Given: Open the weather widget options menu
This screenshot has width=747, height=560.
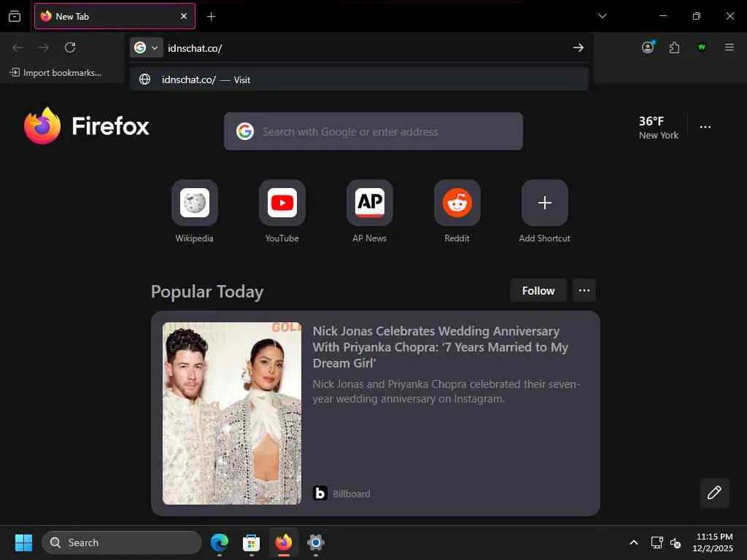Looking at the screenshot, I should [705, 127].
